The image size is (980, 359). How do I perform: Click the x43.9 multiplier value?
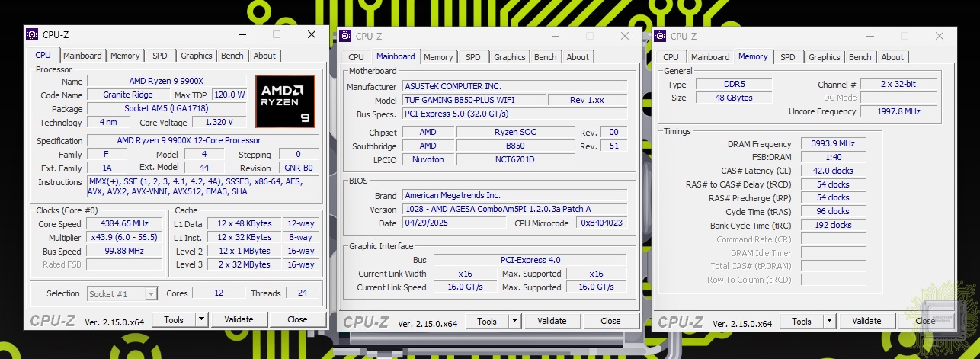click(123, 238)
